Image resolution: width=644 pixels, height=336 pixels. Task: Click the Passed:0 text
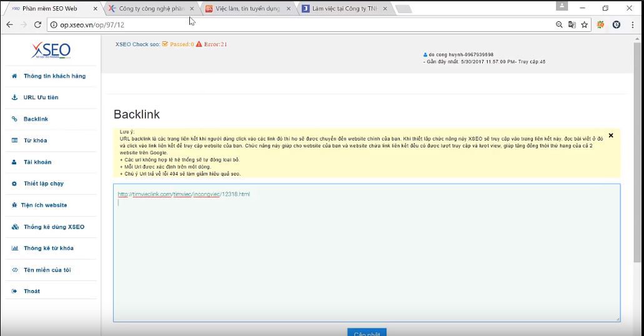pyautogui.click(x=182, y=44)
